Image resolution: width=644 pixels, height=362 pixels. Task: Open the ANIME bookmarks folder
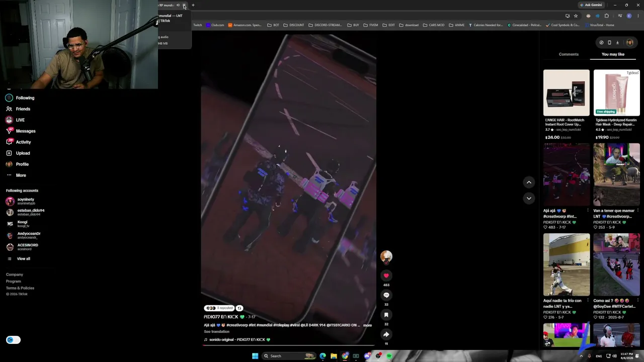(x=457, y=25)
